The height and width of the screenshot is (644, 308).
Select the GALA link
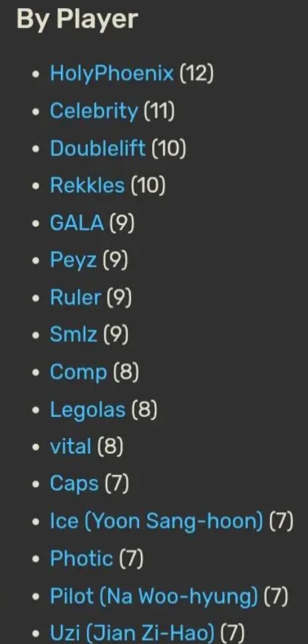pos(77,223)
